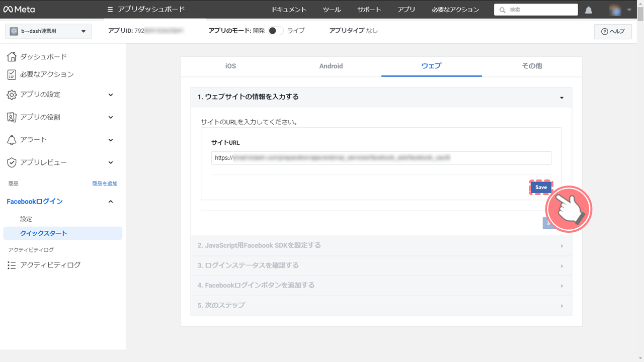Click the アプリの設定 gear icon

pyautogui.click(x=12, y=95)
